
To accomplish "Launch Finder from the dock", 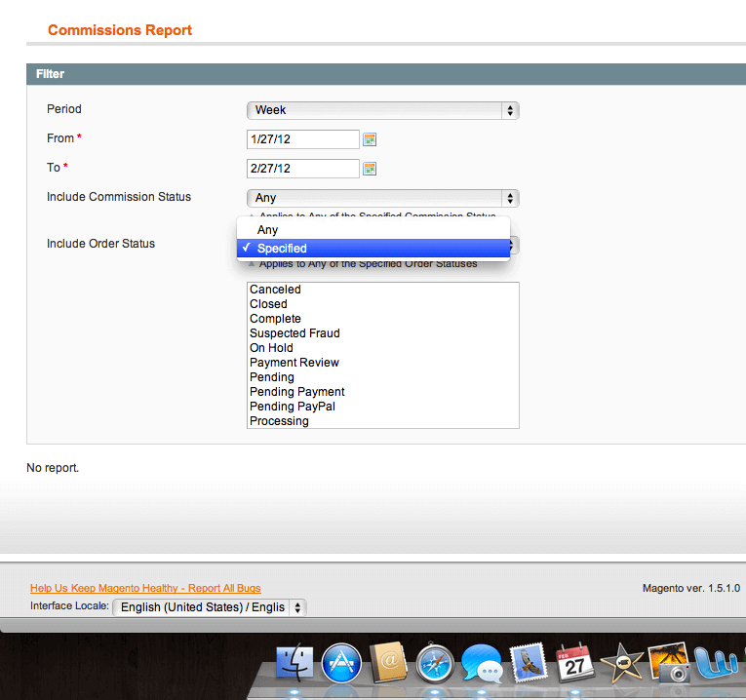I will 294,665.
